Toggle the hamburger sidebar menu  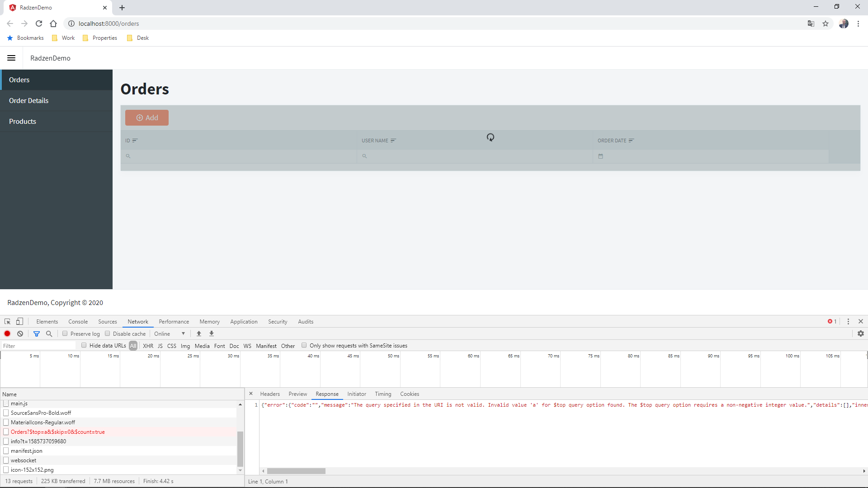click(11, 58)
